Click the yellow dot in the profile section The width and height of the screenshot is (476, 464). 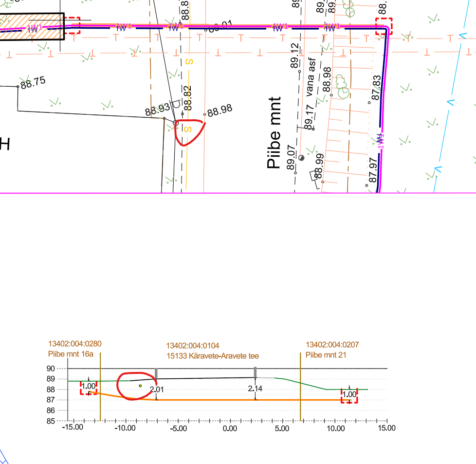[x=140, y=386]
